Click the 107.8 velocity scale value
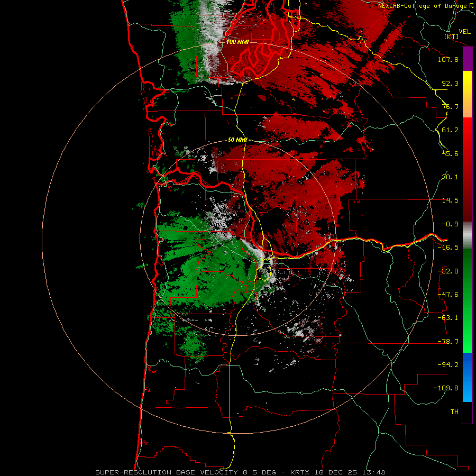 448,59
